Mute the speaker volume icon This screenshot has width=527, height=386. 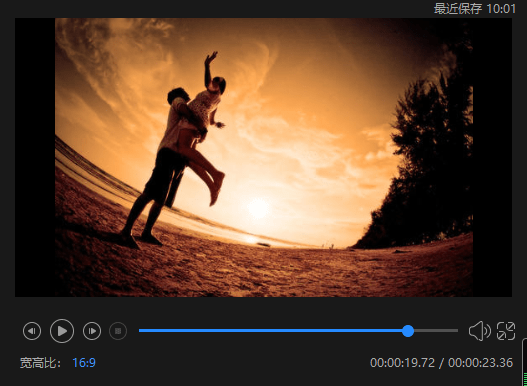point(479,331)
